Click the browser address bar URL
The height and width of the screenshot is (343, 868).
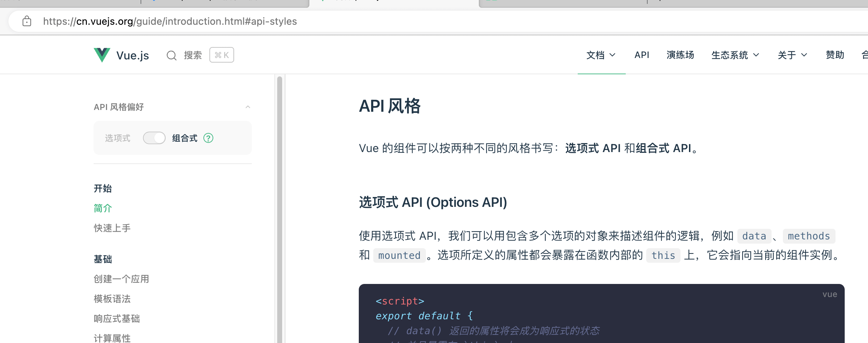point(170,21)
